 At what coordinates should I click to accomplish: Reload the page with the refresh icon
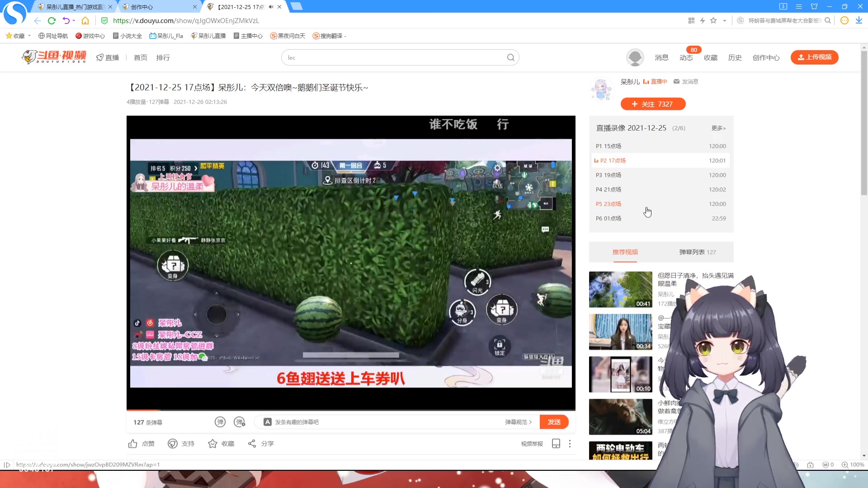click(52, 21)
